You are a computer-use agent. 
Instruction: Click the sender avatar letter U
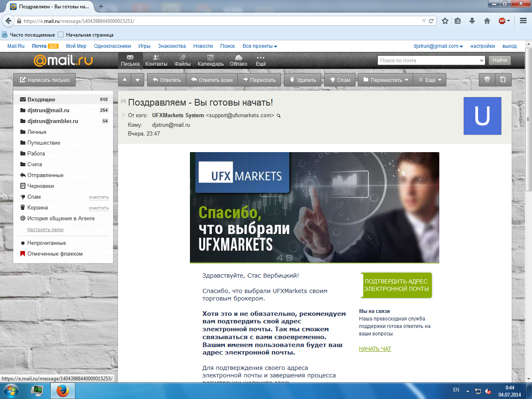coord(482,116)
